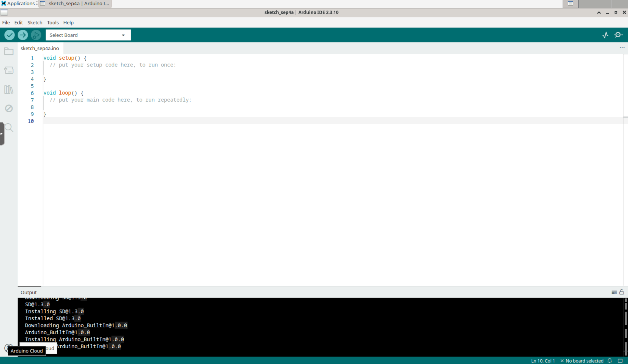Viewport: 628px width, 364px height.
Task: Open the editor tab options ellipsis
Action: click(x=622, y=48)
